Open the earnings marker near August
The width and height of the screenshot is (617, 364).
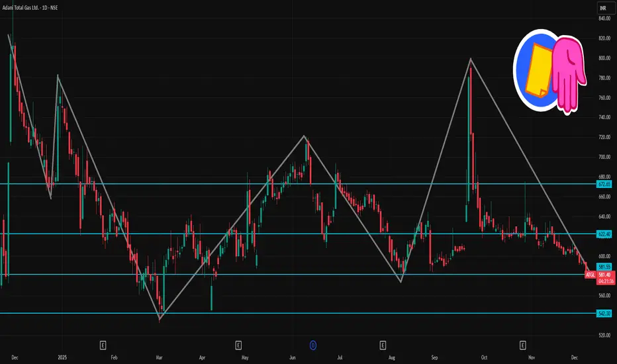coord(383,345)
